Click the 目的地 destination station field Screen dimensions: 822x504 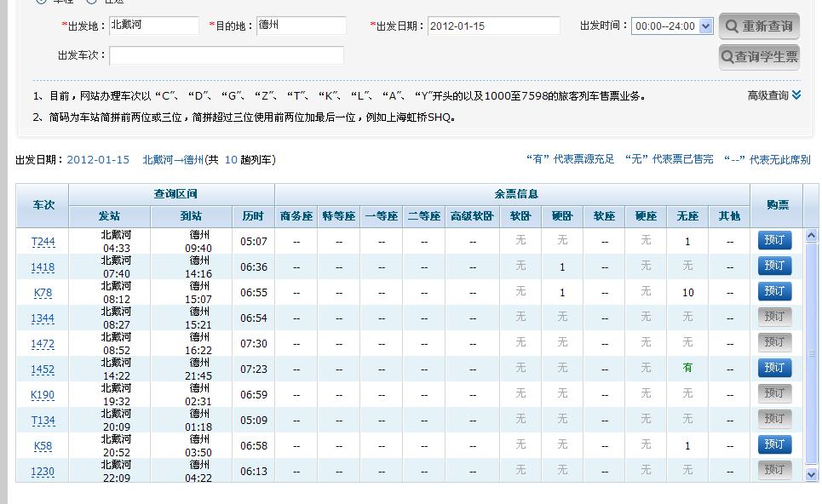(x=301, y=26)
